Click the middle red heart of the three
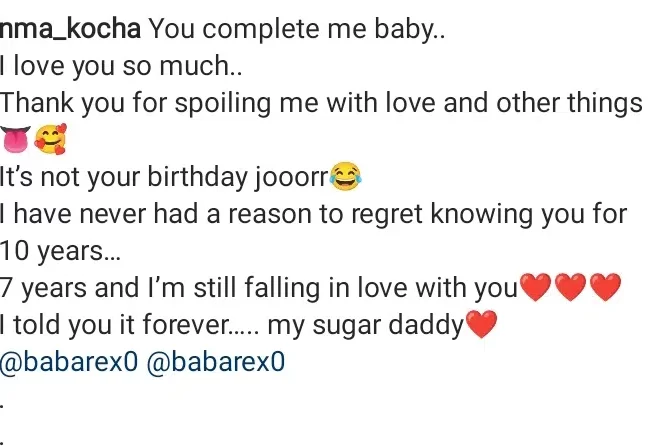This screenshot has width=660, height=446. click(x=572, y=288)
